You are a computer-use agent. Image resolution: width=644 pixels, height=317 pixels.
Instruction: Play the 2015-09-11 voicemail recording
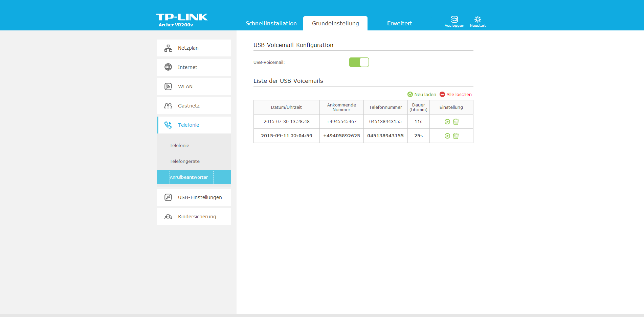point(447,136)
